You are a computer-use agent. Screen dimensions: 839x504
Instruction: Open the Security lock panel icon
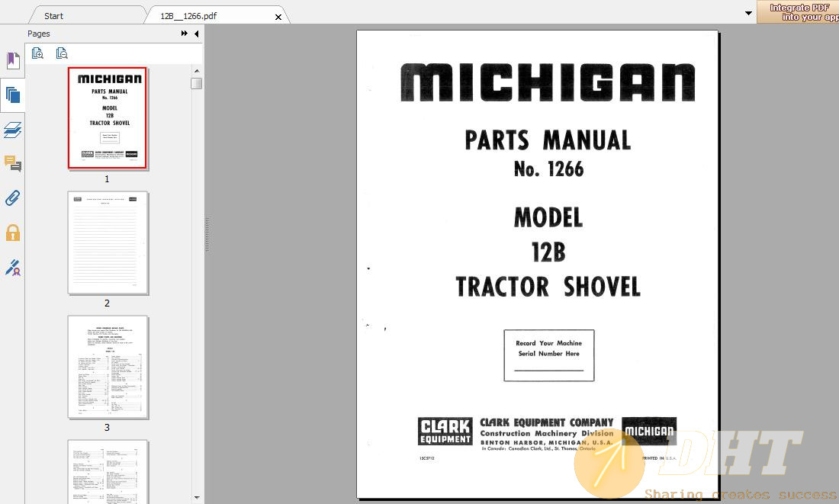[x=13, y=233]
